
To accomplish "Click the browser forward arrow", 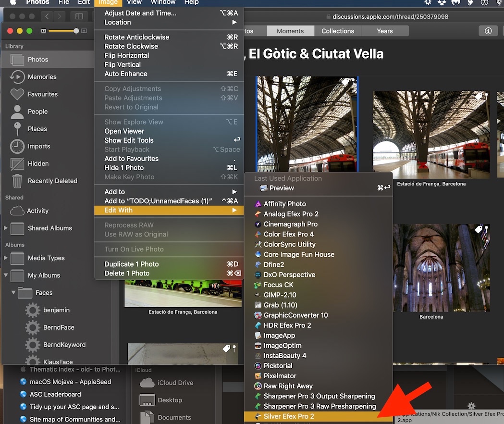I will tap(59, 16).
